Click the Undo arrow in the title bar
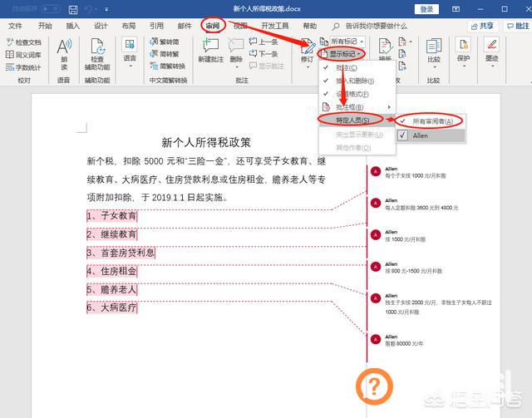Viewport: 532px width, 418px height. (x=89, y=9)
